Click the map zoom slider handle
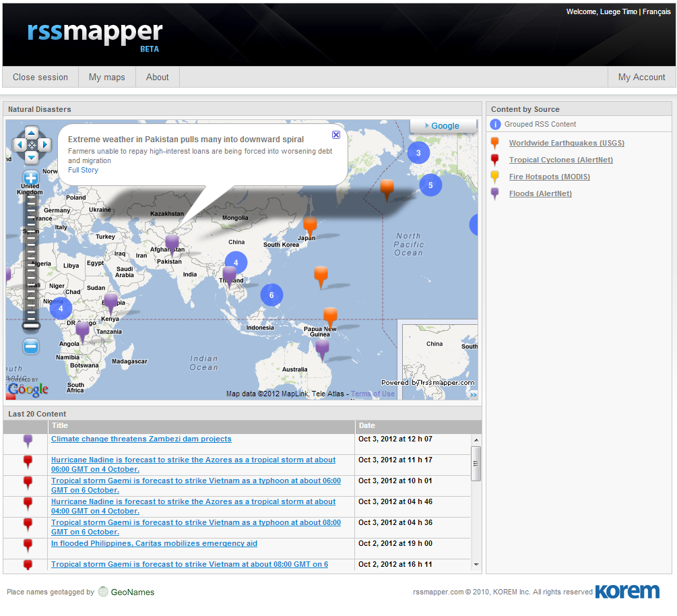 click(x=31, y=326)
